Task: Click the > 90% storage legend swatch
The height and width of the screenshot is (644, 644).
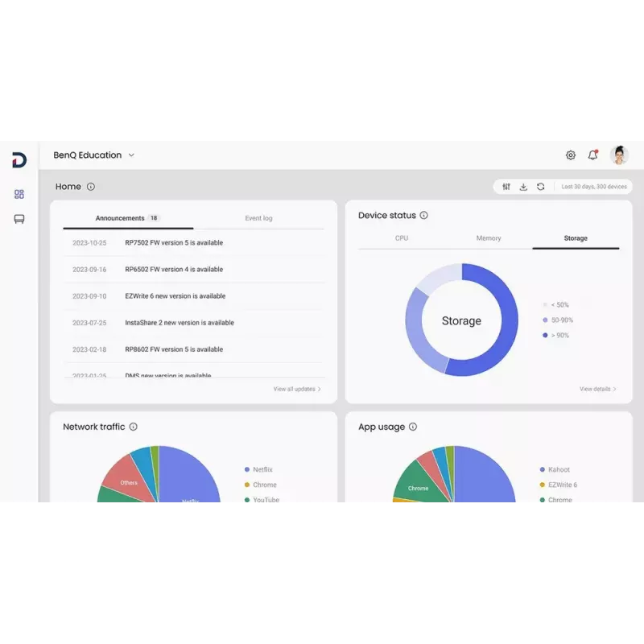Action: click(545, 335)
